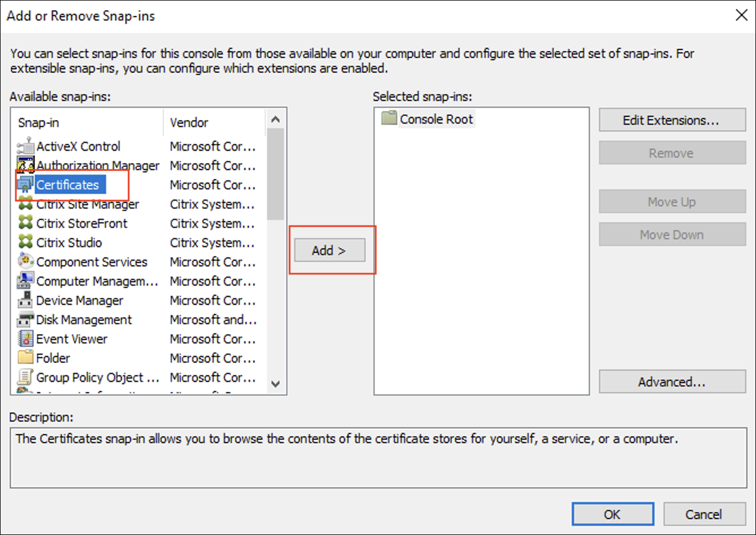Confirm with the OK button

pos(612,514)
